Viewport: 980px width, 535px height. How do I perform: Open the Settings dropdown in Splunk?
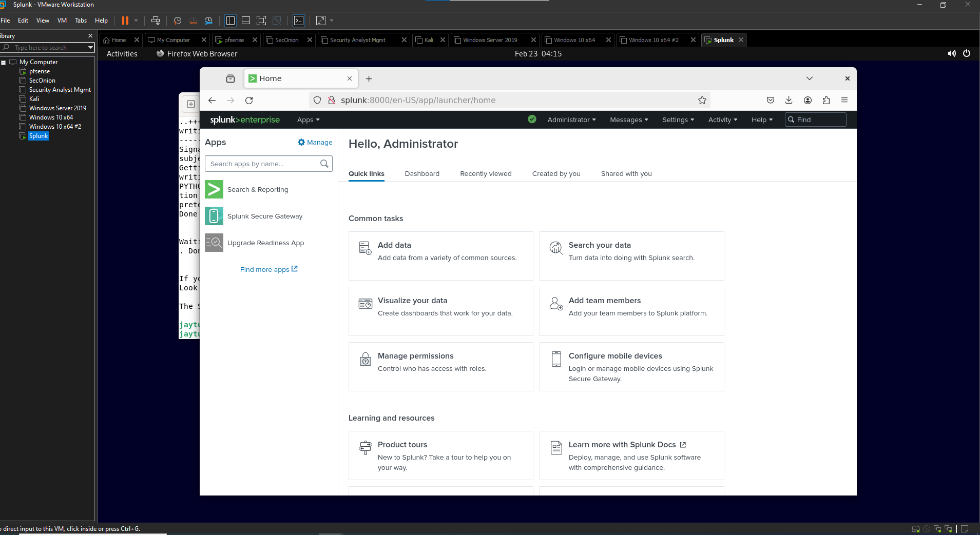pyautogui.click(x=678, y=120)
